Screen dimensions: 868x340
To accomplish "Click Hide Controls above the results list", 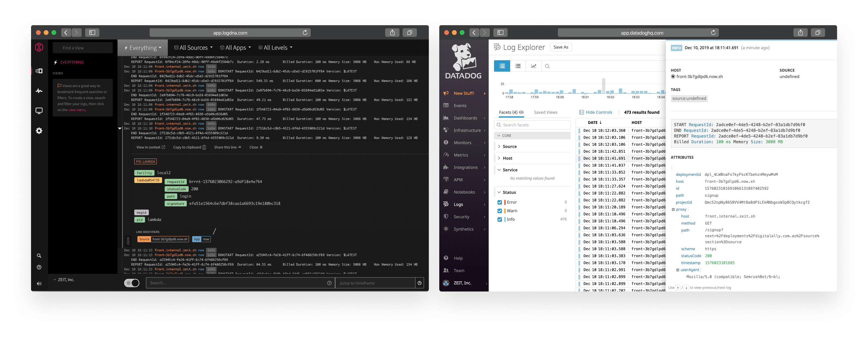I will point(596,112).
